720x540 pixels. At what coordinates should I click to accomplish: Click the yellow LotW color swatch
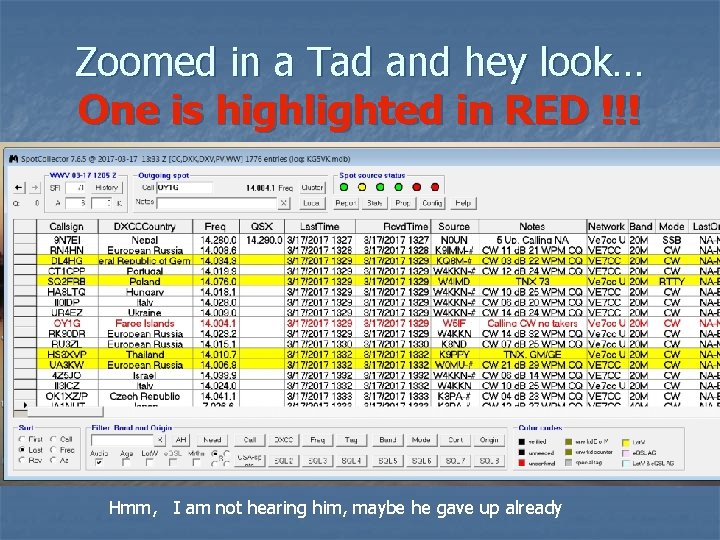point(625,442)
